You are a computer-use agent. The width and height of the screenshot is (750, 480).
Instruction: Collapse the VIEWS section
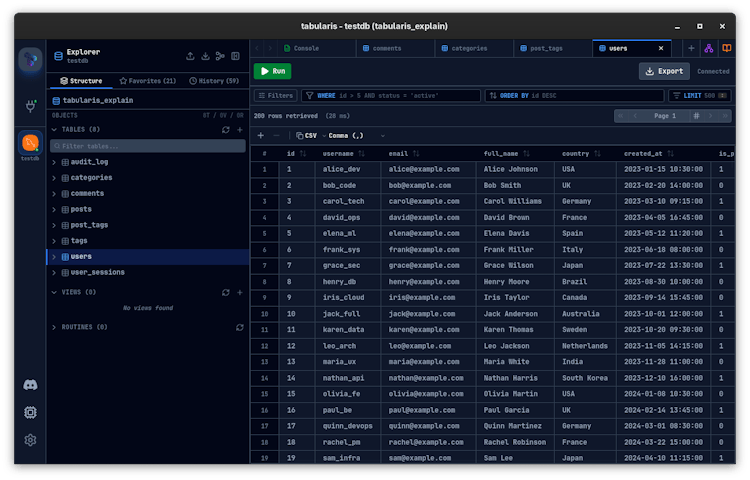click(x=54, y=292)
